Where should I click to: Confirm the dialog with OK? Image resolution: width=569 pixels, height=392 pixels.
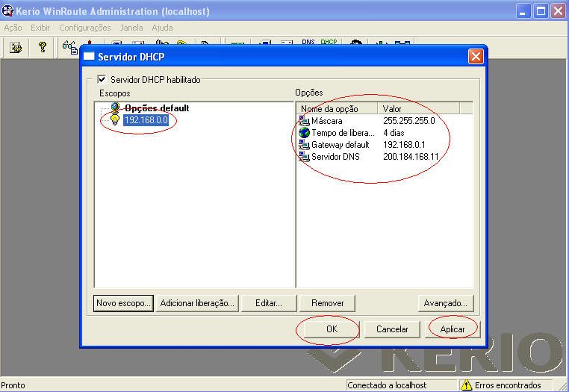pyautogui.click(x=332, y=329)
